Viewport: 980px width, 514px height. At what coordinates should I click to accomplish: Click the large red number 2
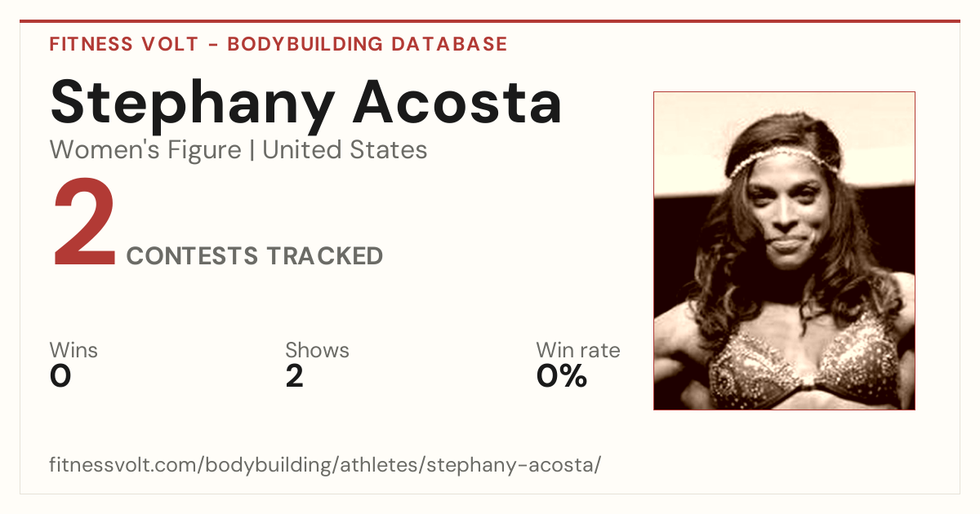pos(84,224)
